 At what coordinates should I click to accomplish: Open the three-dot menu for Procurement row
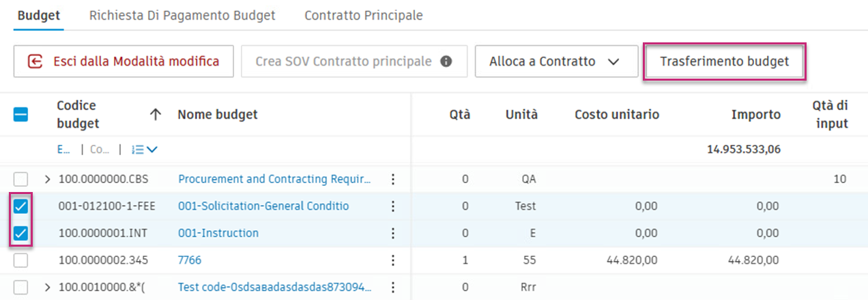click(392, 179)
